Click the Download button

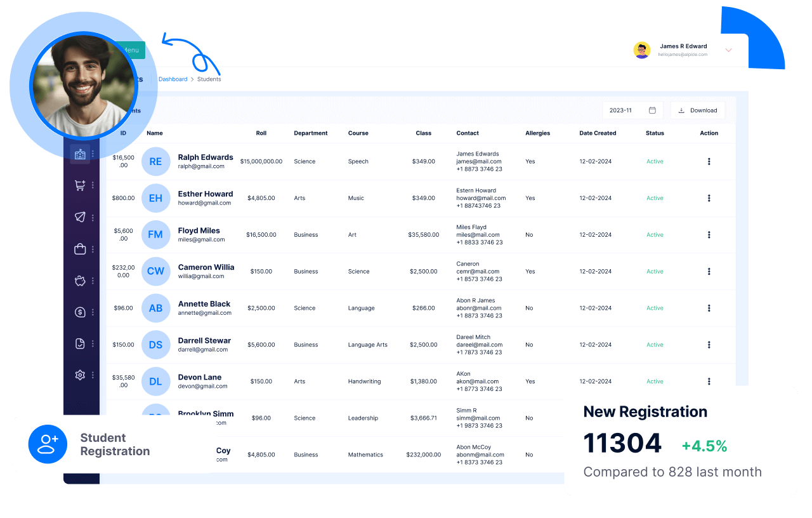pyautogui.click(x=698, y=110)
